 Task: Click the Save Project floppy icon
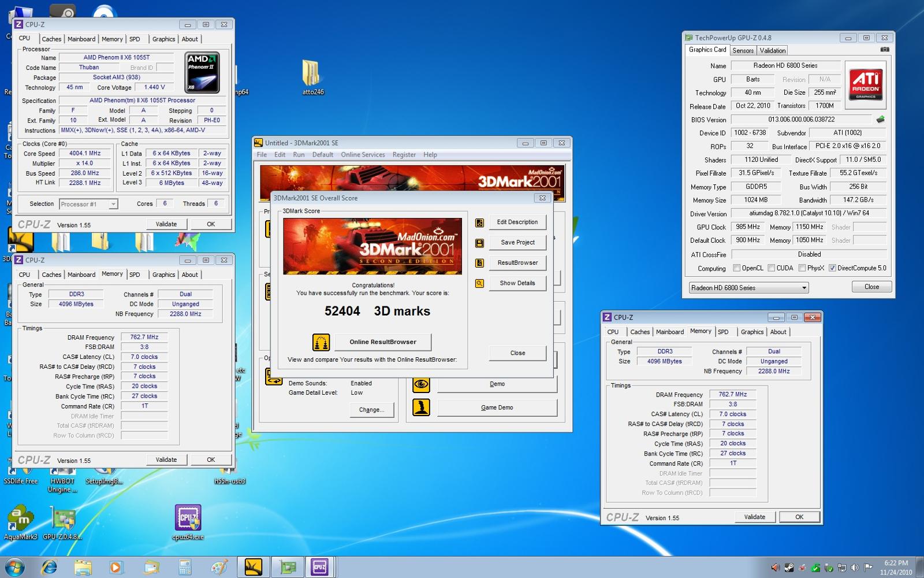click(x=479, y=243)
